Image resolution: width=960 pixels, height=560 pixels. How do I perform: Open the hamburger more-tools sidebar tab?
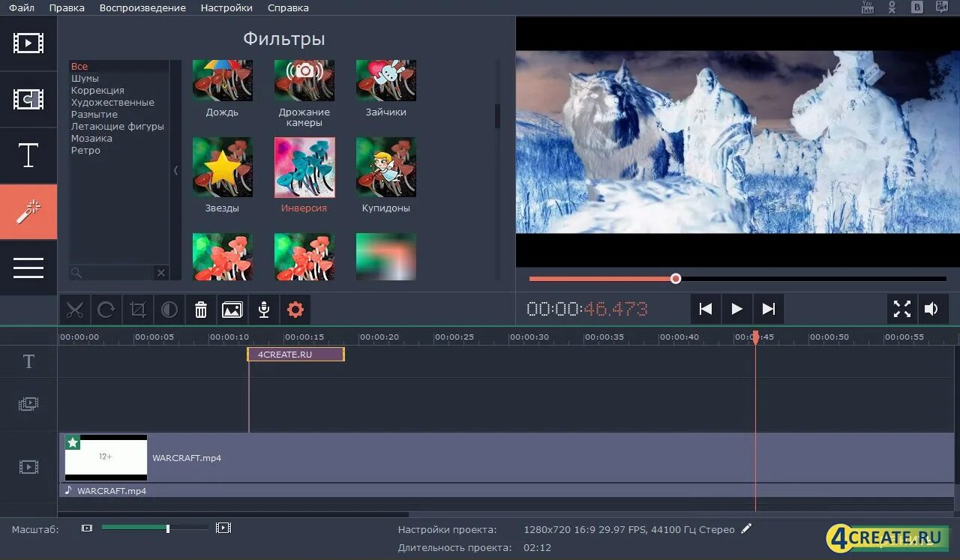(28, 268)
